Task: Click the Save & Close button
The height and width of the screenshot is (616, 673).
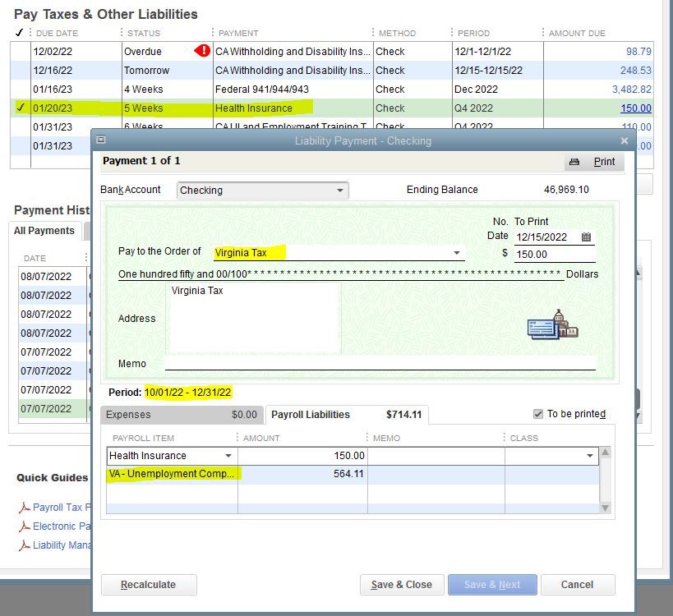Action: (401, 585)
